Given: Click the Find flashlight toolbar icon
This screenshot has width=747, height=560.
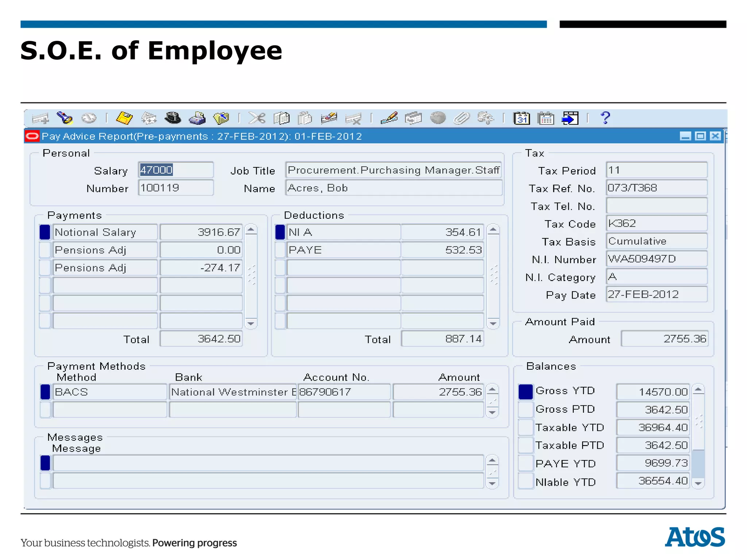Looking at the screenshot, I should point(65,118).
